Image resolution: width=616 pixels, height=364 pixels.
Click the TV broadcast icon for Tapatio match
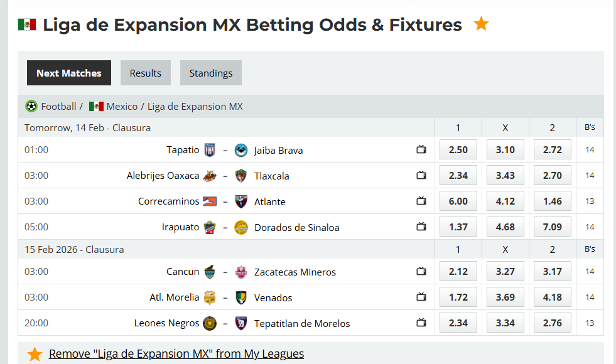tap(421, 149)
